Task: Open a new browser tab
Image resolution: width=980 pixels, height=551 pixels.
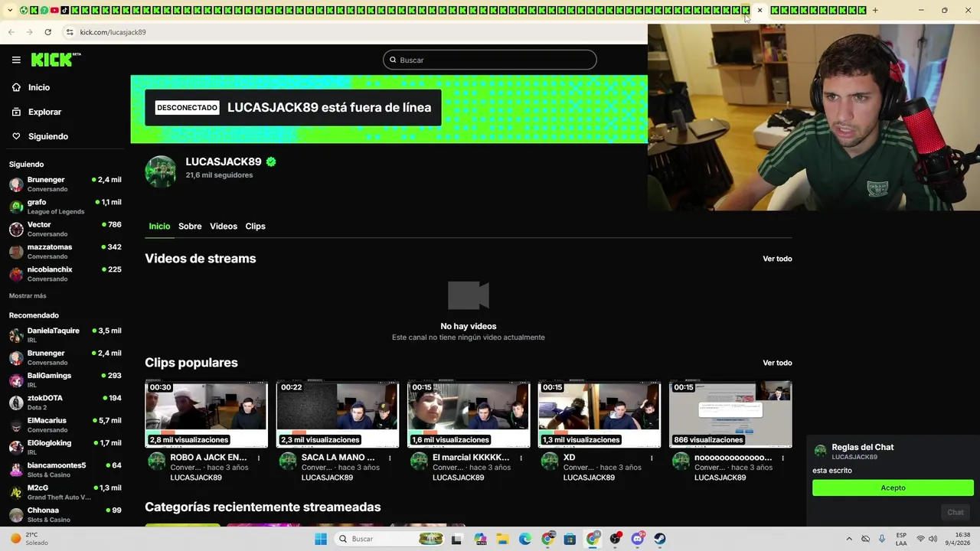Action: pyautogui.click(x=875, y=10)
